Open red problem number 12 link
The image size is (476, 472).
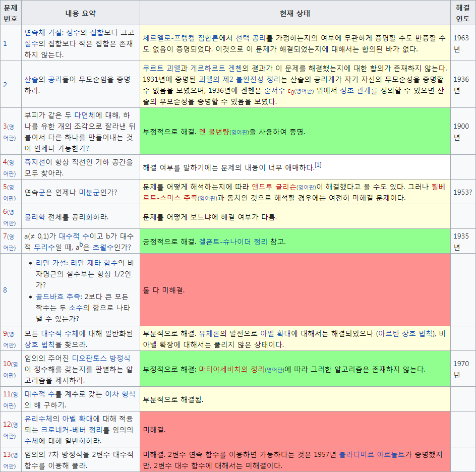click(x=7, y=424)
